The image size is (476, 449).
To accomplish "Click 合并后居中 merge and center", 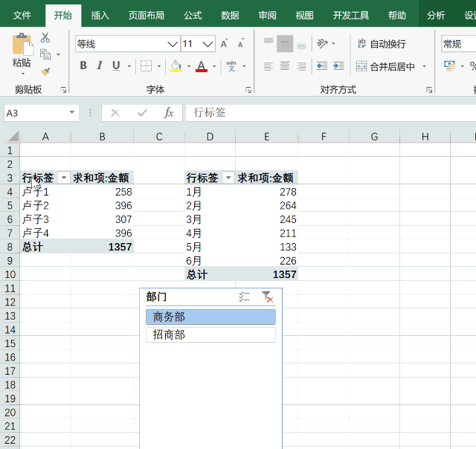I will (385, 66).
